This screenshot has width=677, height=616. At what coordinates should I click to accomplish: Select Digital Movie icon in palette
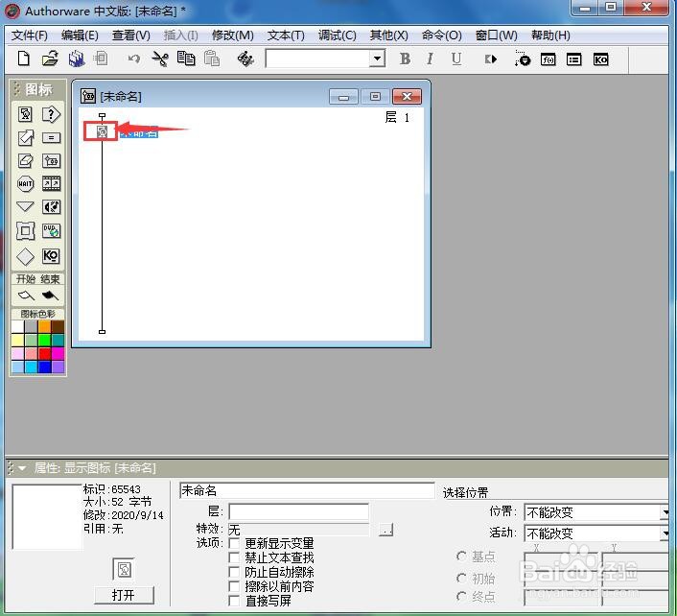(51, 183)
